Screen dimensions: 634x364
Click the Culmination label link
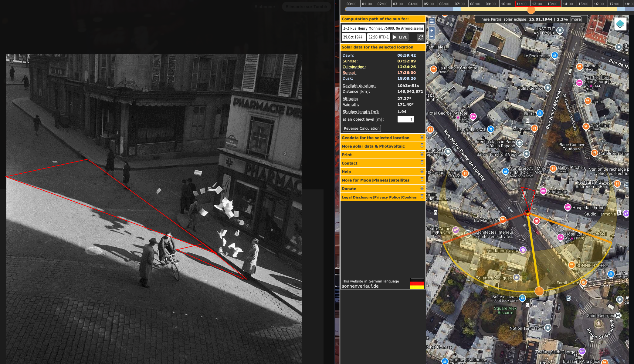[354, 67]
